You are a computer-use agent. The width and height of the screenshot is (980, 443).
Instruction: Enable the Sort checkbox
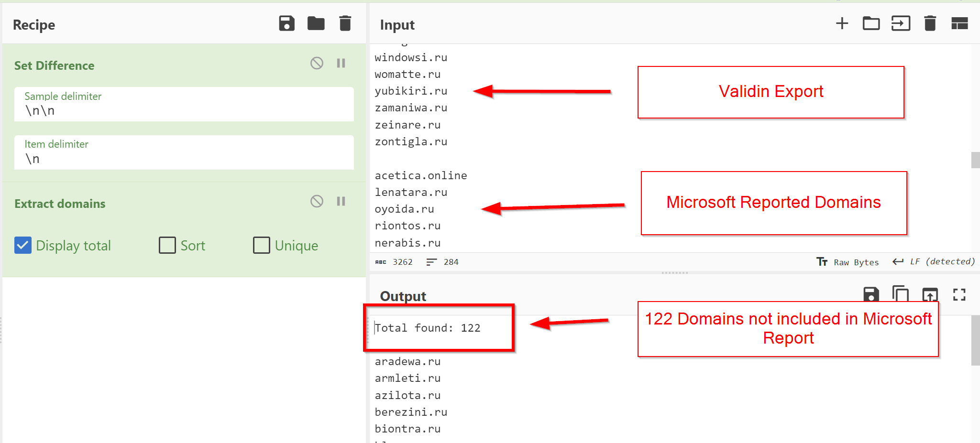167,245
